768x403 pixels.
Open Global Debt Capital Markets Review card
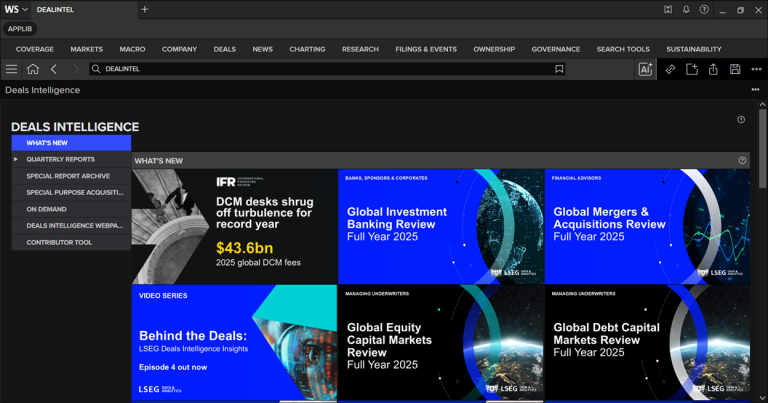pyautogui.click(x=647, y=343)
